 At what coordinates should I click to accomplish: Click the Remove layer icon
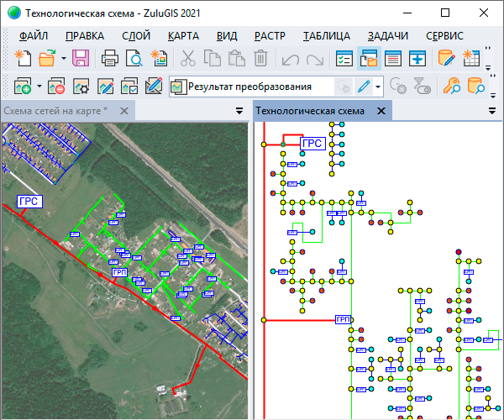[x=57, y=86]
